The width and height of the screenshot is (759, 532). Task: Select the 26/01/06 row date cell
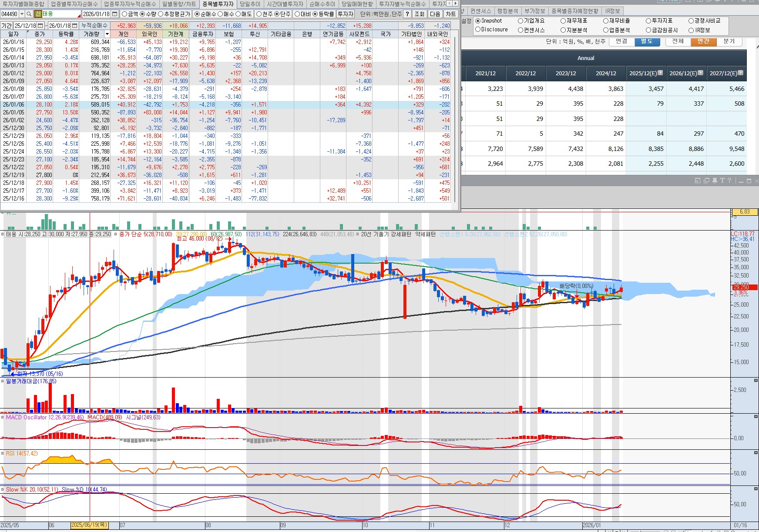[13, 104]
